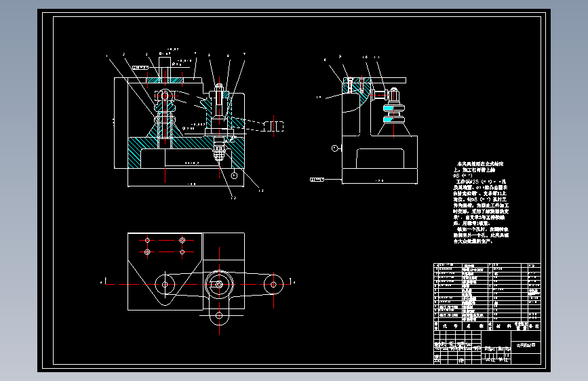588x381 pixels.
Task: Click the upper-left bolt hole in plan view
Action: click(x=147, y=240)
